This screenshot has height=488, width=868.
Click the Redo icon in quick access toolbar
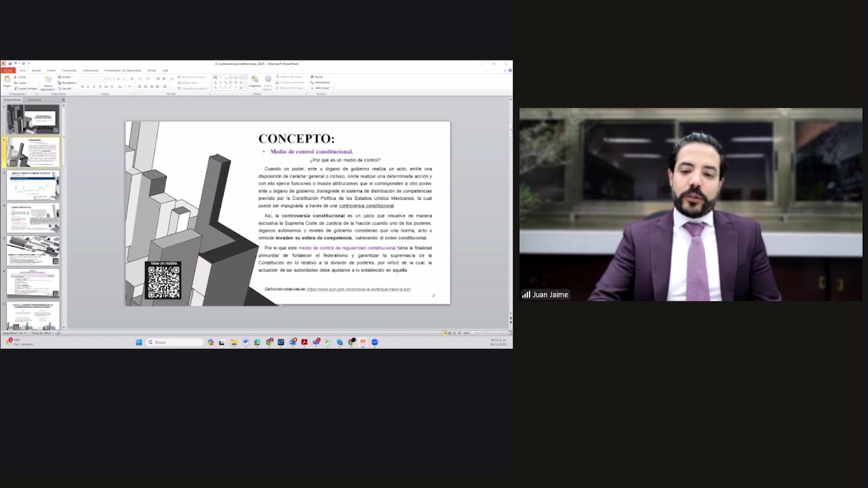23,63
